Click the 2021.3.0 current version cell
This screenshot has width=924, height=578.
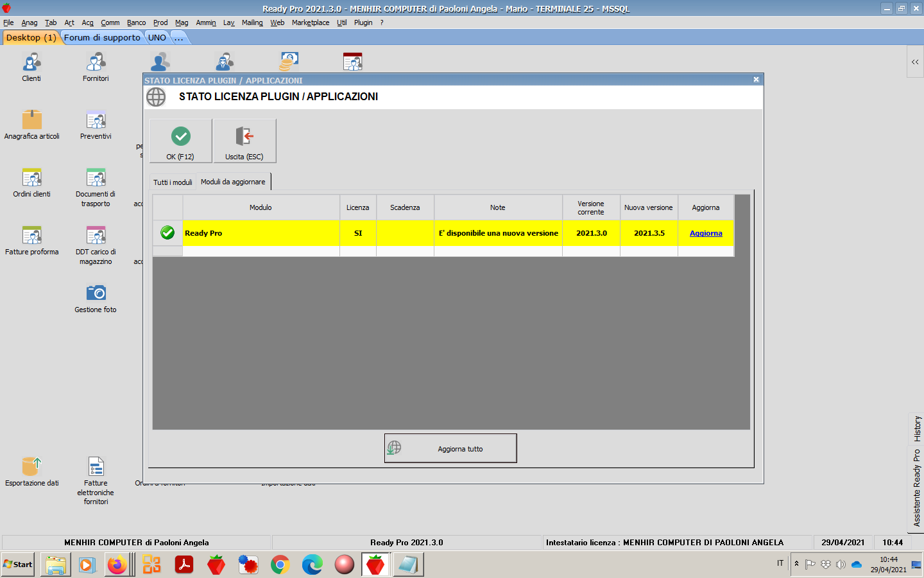point(591,233)
